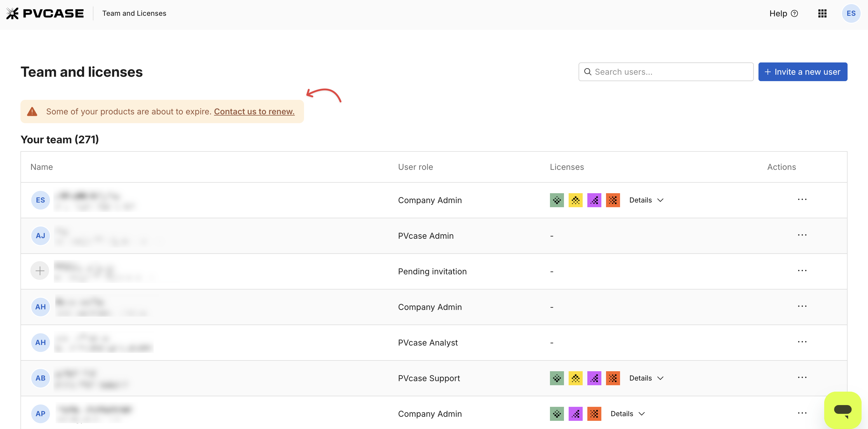
Task: Follow the Contact us to renew link
Action: 254,111
